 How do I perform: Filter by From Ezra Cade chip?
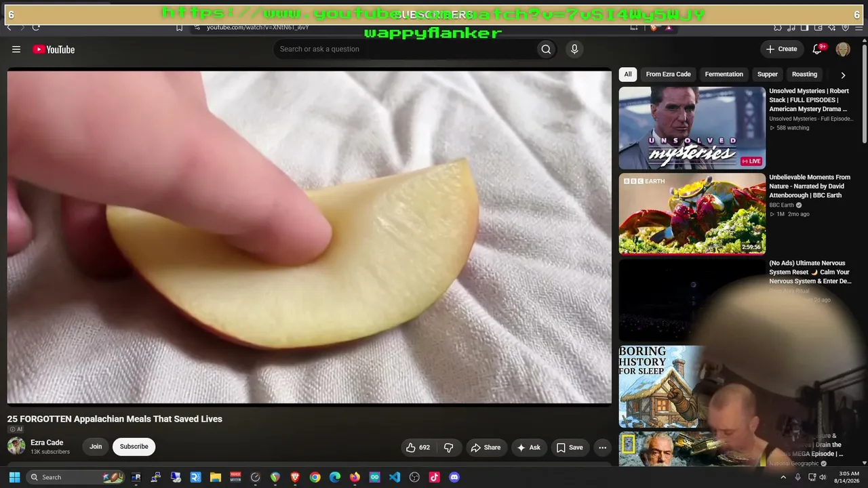point(668,75)
